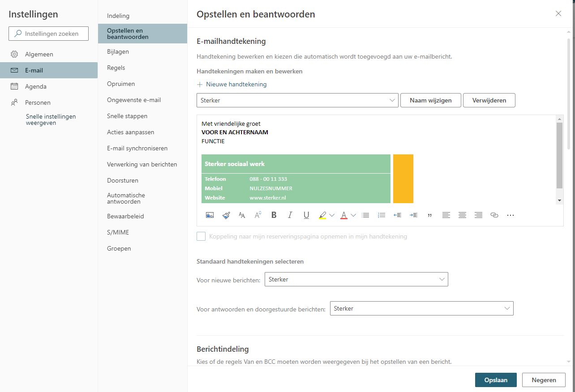
Task: Click the plus icon for new signature
Action: point(200,84)
